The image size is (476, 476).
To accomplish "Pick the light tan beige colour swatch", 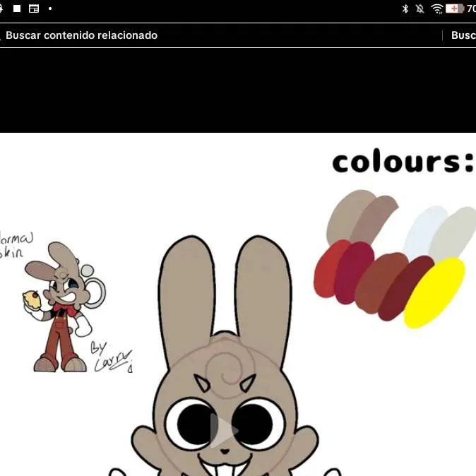I will point(346,215).
